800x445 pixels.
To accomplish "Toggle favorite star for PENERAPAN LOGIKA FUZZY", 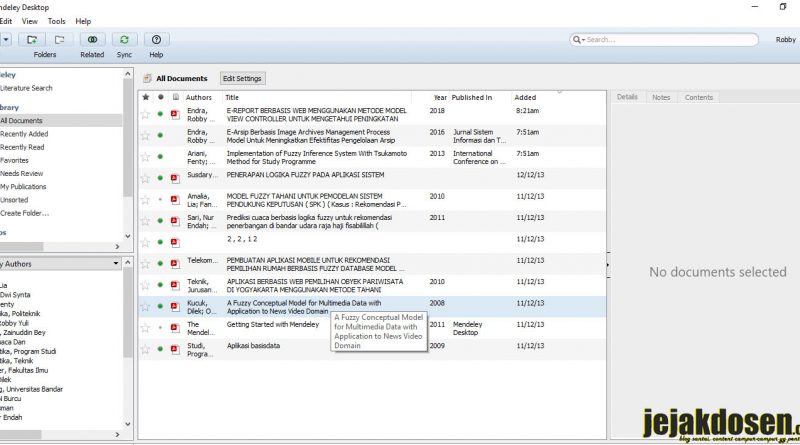I will tap(145, 178).
